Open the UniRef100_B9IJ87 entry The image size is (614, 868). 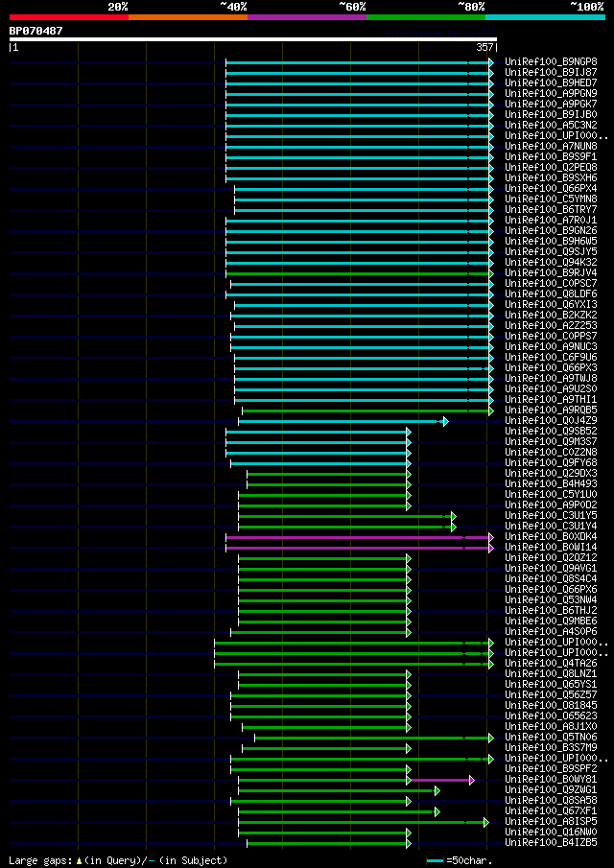[x=551, y=72]
